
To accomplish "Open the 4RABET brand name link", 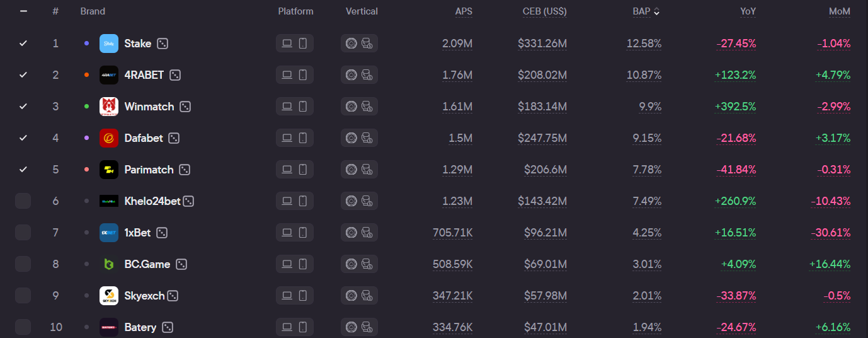I will (144, 75).
